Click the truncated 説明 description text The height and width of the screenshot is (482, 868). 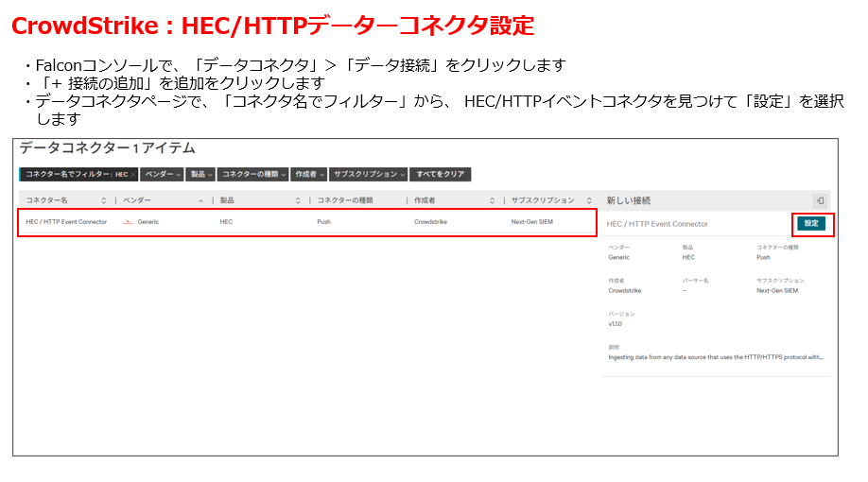click(715, 357)
